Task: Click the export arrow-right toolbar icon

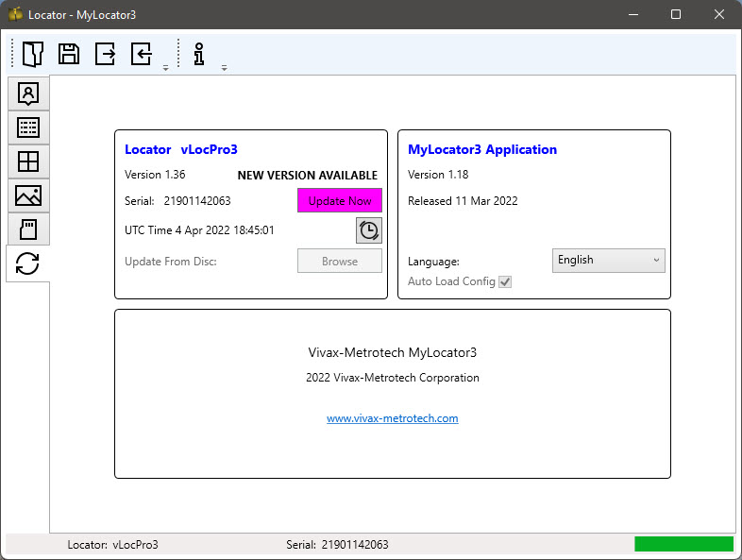Action: tap(105, 54)
